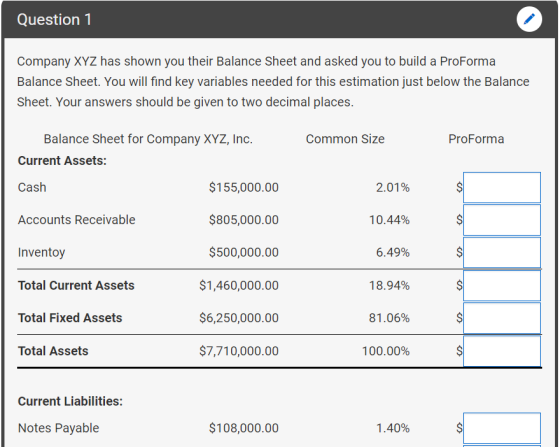Select the Inventoy ProForma input field
Viewport: 560px width, 447px height.
(502, 252)
